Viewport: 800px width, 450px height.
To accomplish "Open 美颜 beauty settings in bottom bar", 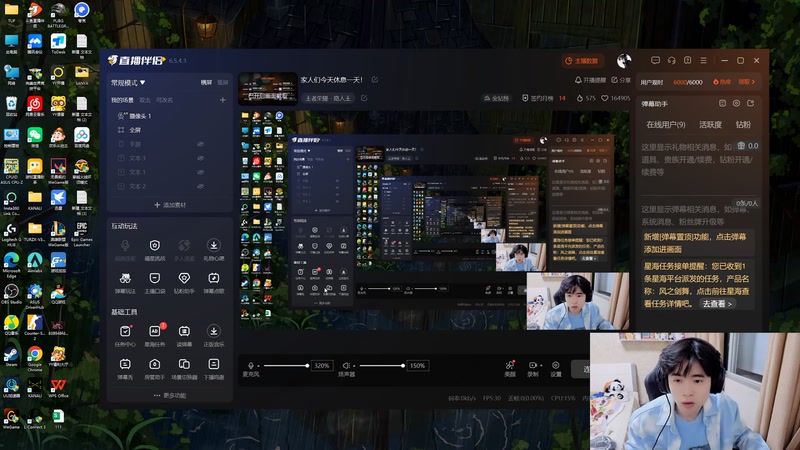I will [x=510, y=368].
